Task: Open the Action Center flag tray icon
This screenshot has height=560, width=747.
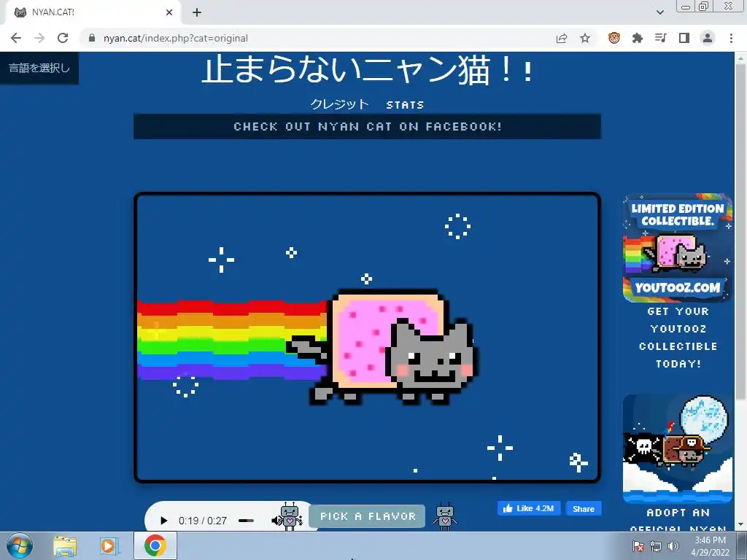Action: [638, 547]
